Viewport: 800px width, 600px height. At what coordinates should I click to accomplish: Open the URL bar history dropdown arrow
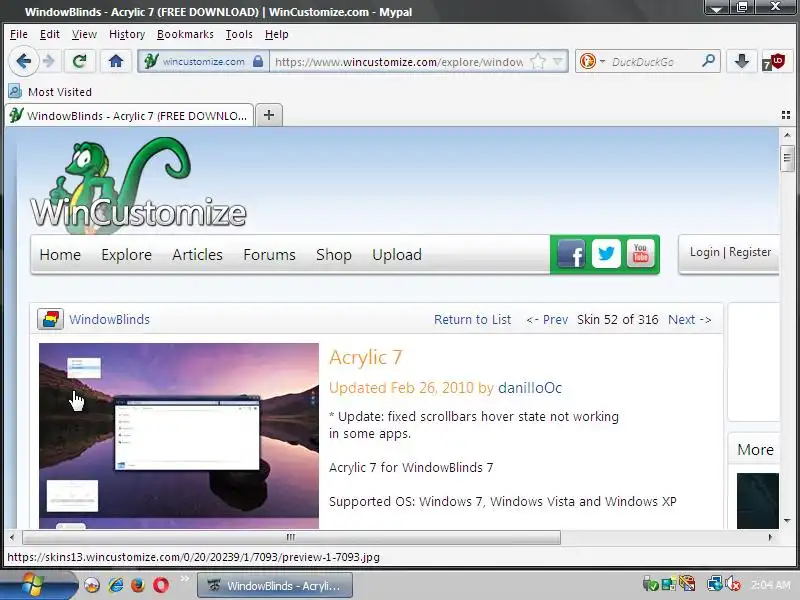558,62
